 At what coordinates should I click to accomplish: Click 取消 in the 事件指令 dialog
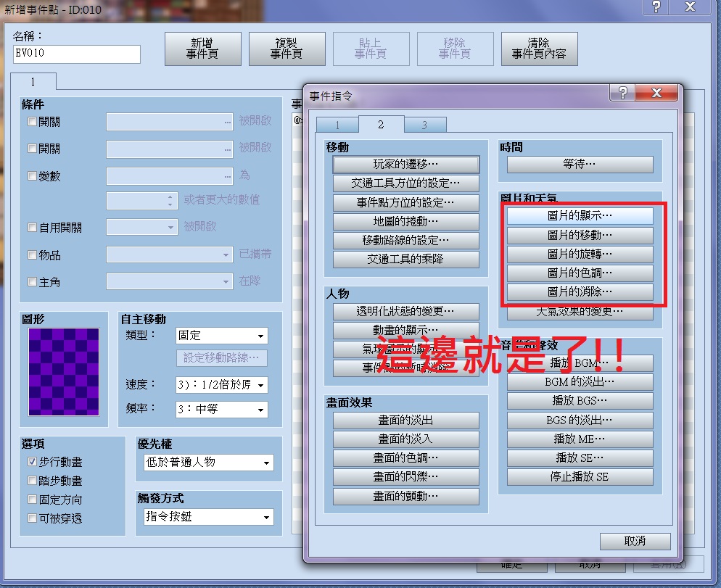click(x=635, y=541)
